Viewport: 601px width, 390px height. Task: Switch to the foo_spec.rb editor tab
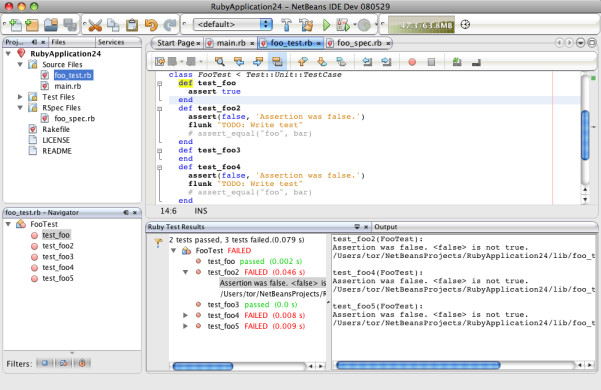[x=359, y=43]
